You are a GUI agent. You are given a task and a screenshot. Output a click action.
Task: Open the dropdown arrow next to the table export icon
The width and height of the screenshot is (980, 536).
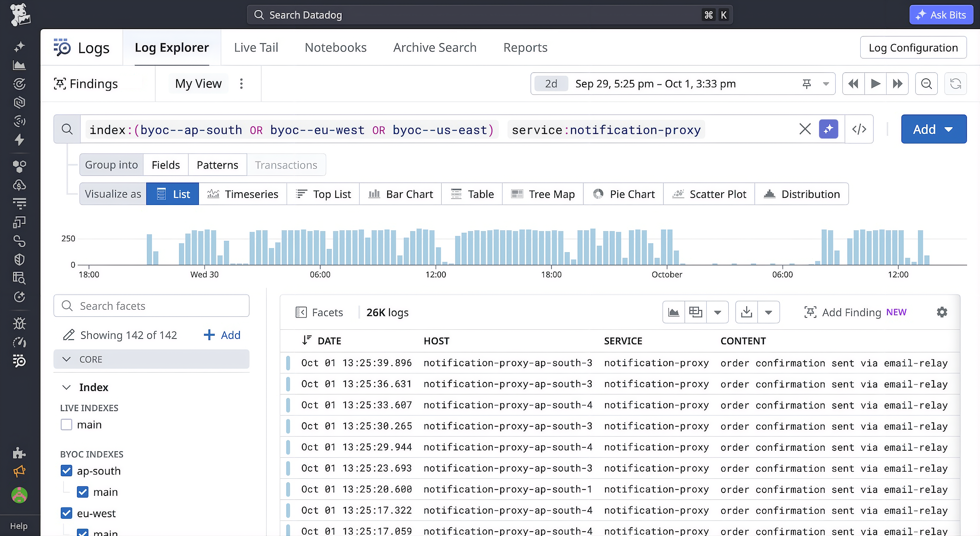717,312
